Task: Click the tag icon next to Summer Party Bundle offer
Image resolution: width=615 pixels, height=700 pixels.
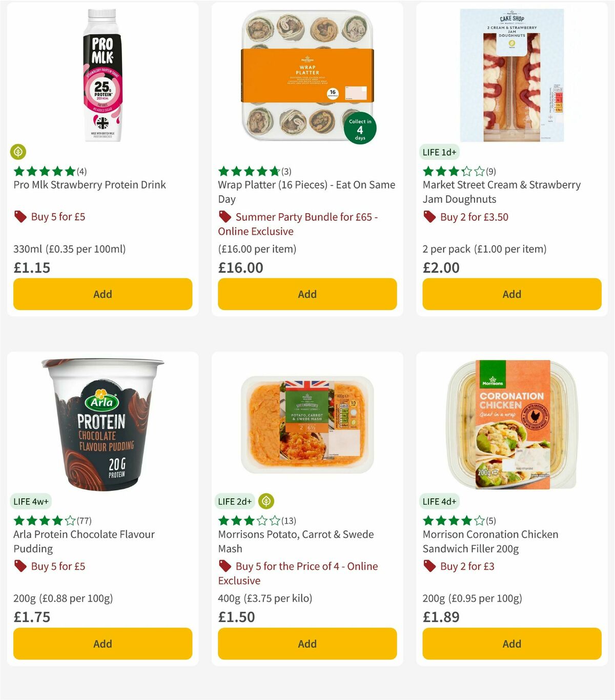Action: pyautogui.click(x=225, y=217)
